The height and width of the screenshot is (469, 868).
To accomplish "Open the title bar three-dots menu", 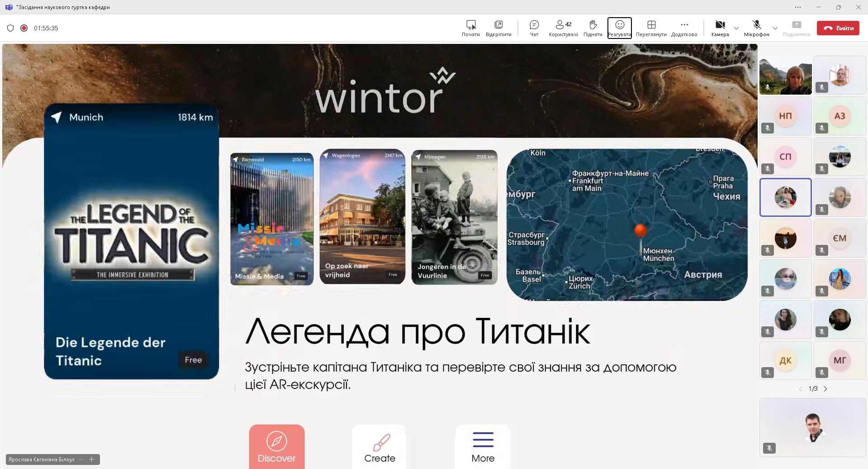I will (x=798, y=7).
